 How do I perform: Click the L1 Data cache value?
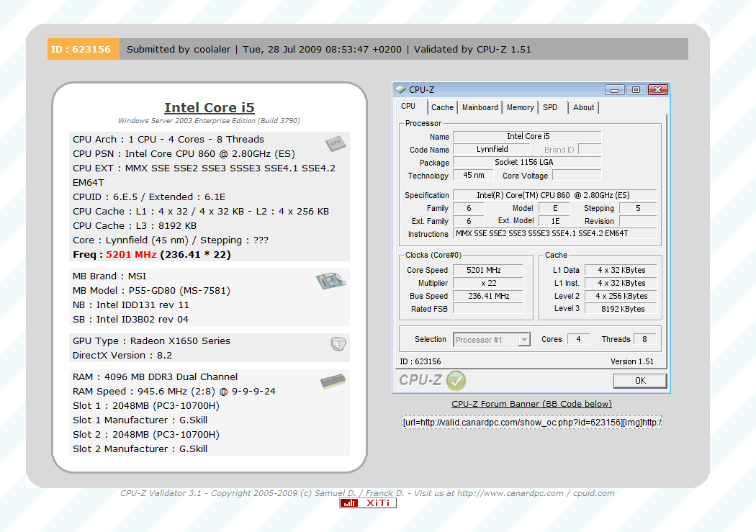pos(621,271)
